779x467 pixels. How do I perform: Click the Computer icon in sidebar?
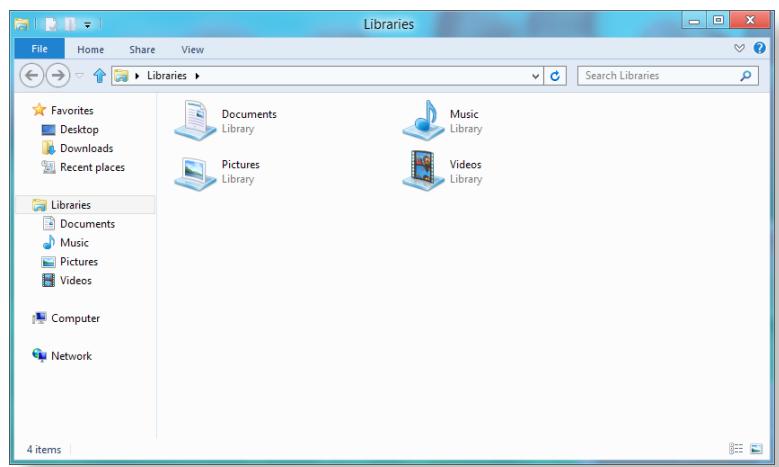click(x=39, y=318)
